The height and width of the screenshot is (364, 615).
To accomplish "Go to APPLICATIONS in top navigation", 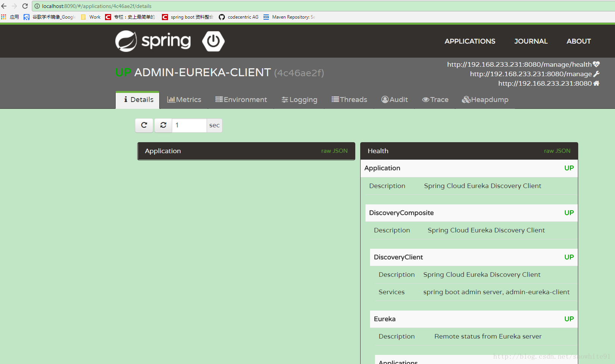I will [x=470, y=41].
